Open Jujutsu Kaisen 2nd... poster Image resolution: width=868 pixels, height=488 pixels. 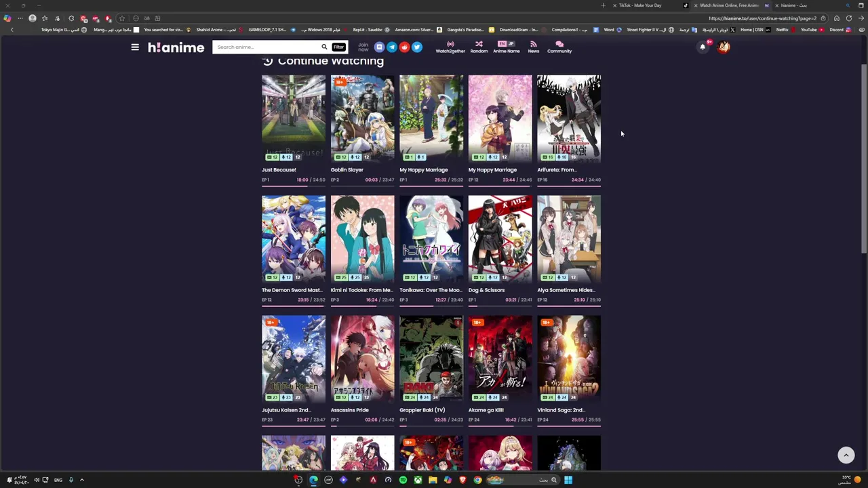[294, 359]
